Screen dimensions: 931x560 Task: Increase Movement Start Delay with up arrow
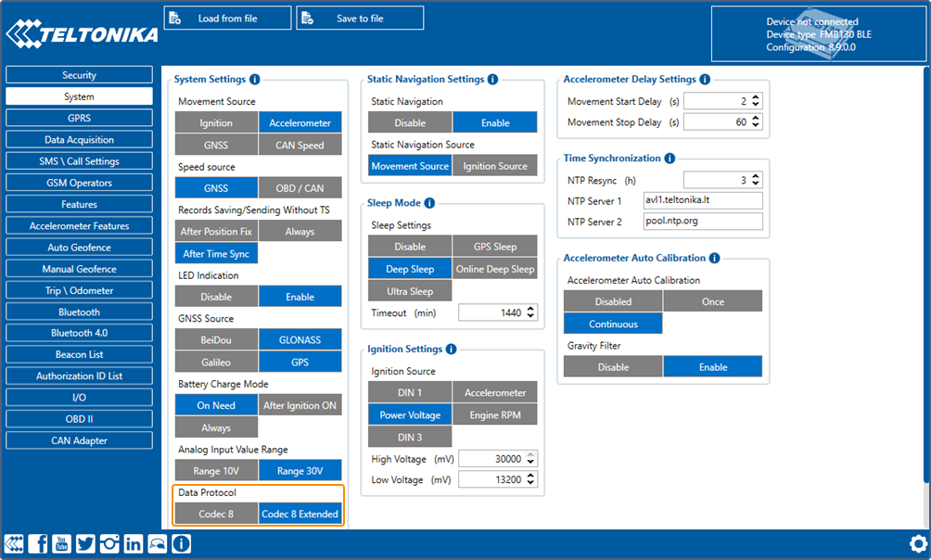(757, 96)
